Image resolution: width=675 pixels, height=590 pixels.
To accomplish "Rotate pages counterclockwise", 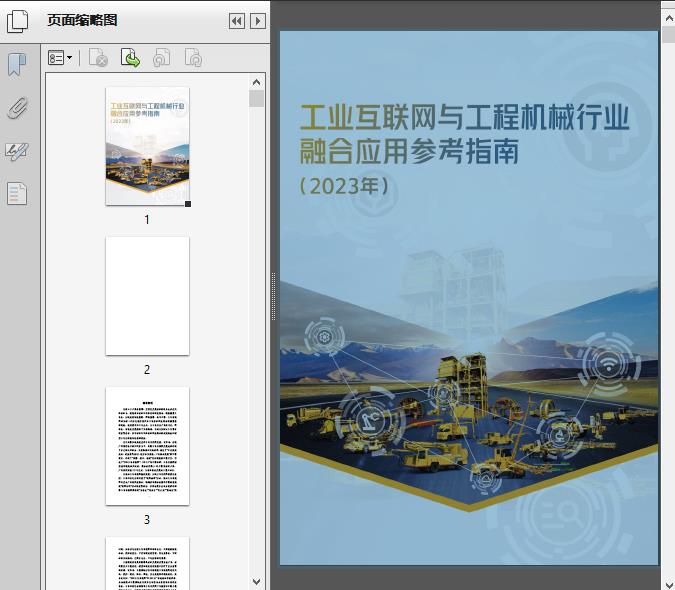I will [161, 58].
